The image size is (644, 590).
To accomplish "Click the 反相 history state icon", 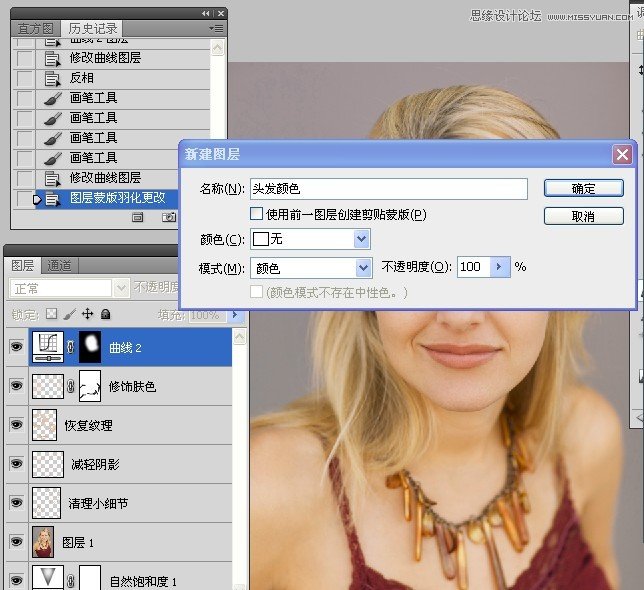I will click(x=52, y=78).
